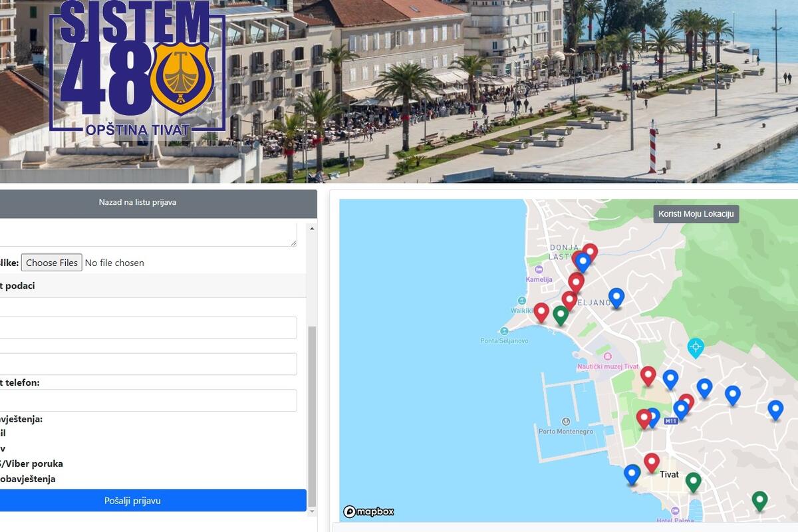This screenshot has width=798, height=532.
Task: Click the Sistem 48 Opština Tivat logo
Action: [138, 66]
